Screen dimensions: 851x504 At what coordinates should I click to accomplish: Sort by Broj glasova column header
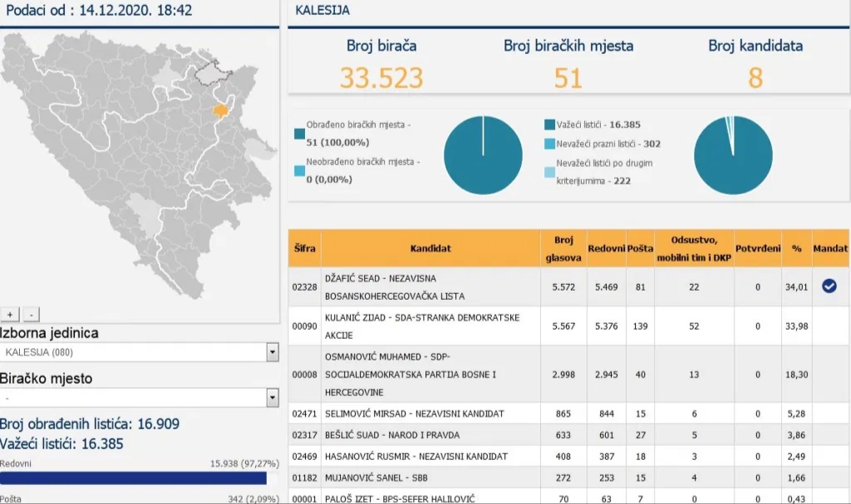click(563, 248)
